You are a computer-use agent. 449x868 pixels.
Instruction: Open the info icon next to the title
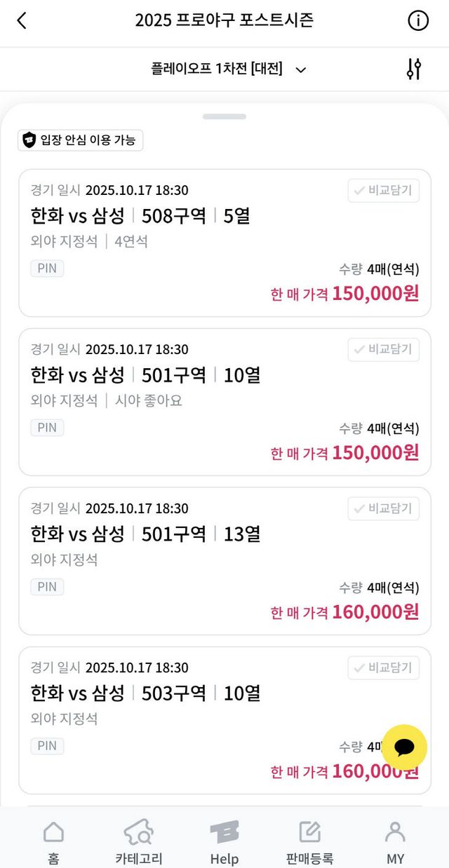click(418, 20)
